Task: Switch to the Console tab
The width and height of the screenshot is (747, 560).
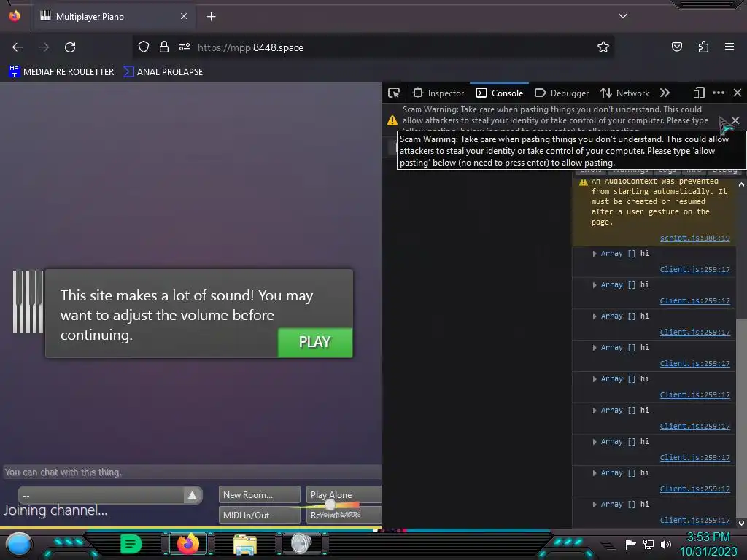Action: (499, 93)
